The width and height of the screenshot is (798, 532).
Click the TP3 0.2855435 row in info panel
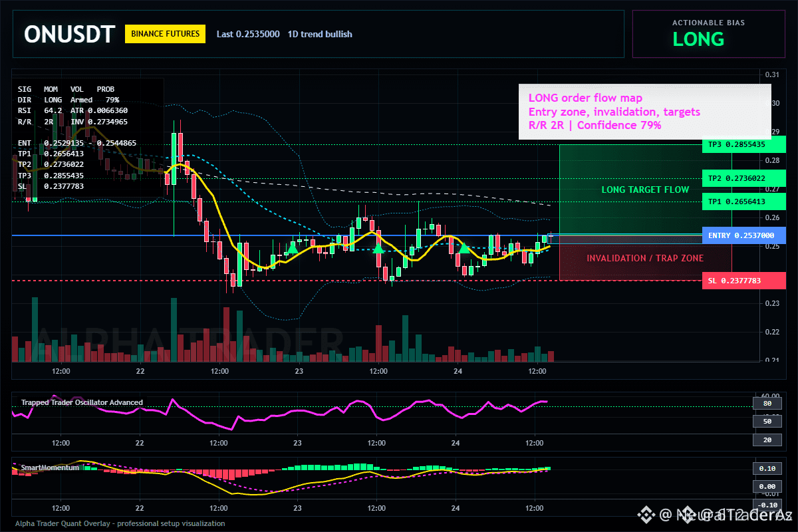click(x=51, y=176)
